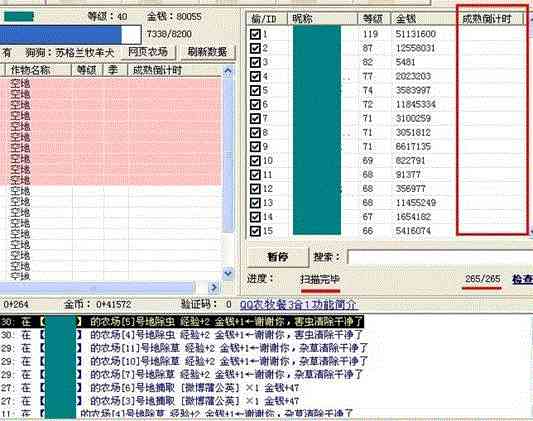Click the 网页农场 button
Screen dimensions: 533x421
coord(148,52)
